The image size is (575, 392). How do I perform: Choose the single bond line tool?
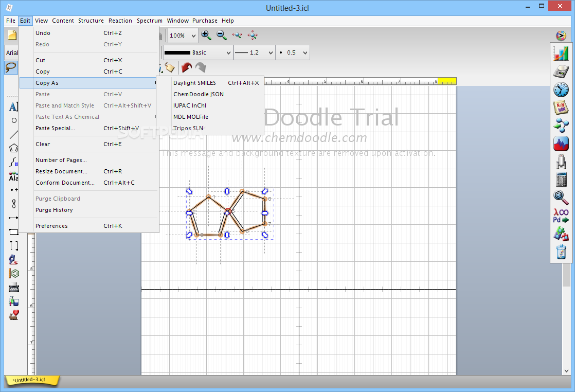pos(13,134)
